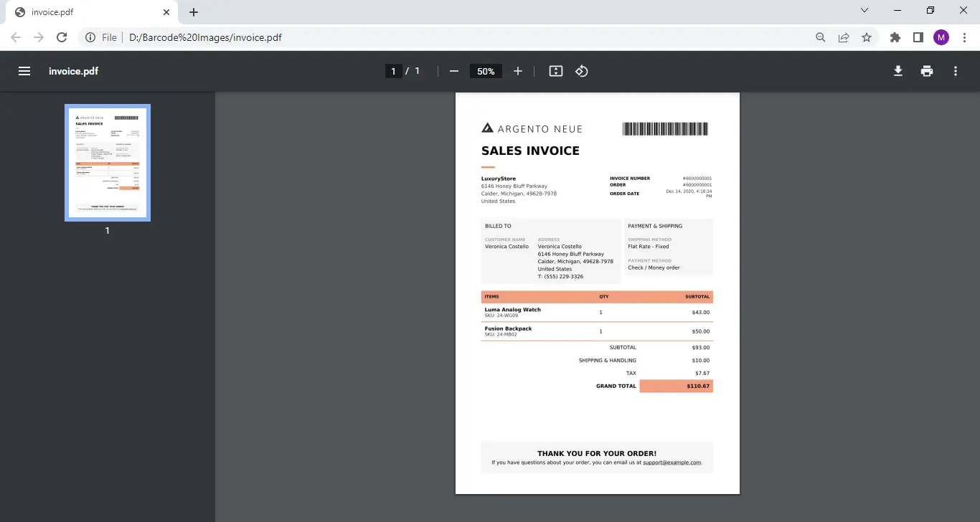Open the PDF viewer more actions menu
The image size is (980, 522).
pyautogui.click(x=956, y=71)
